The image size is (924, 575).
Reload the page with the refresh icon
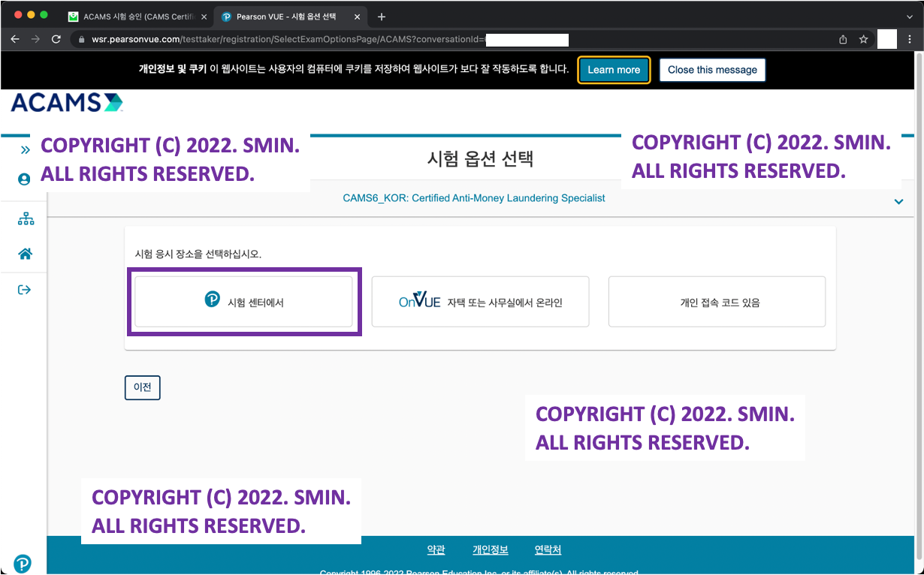click(x=56, y=39)
